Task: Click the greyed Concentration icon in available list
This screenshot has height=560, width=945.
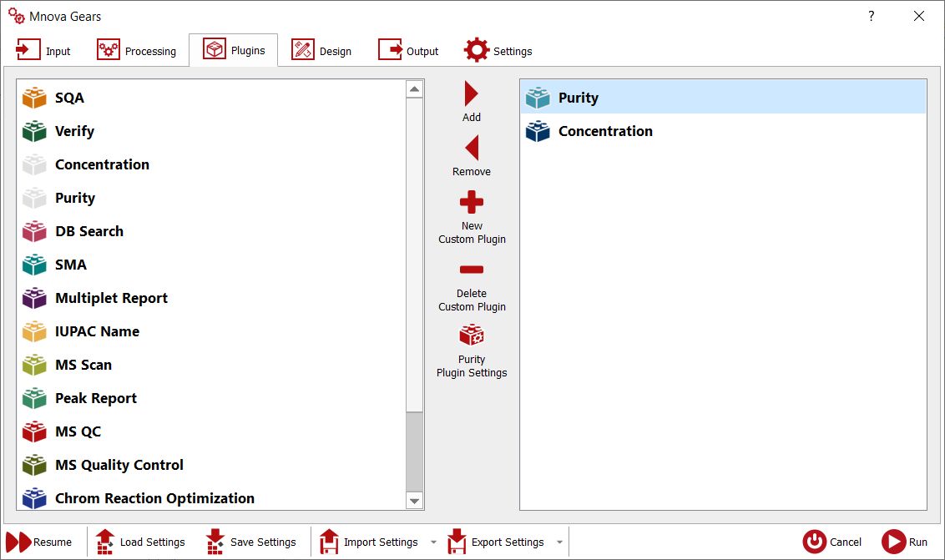Action: [34, 164]
